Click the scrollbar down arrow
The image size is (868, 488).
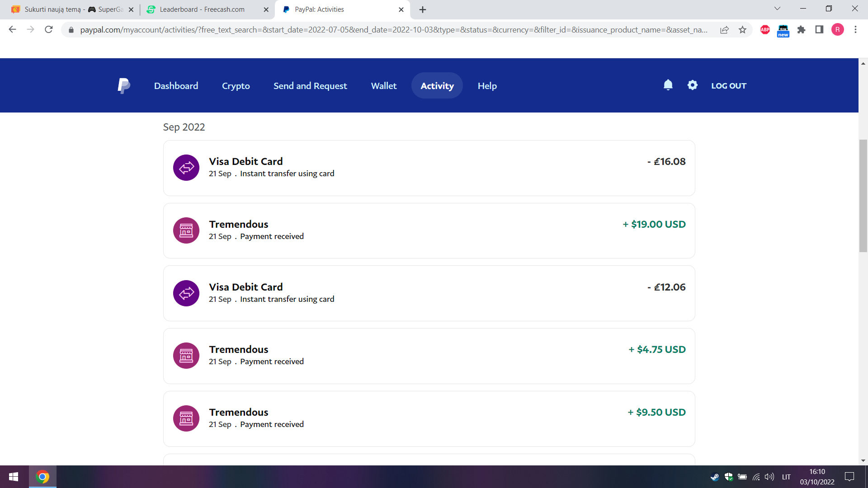pyautogui.click(x=863, y=460)
